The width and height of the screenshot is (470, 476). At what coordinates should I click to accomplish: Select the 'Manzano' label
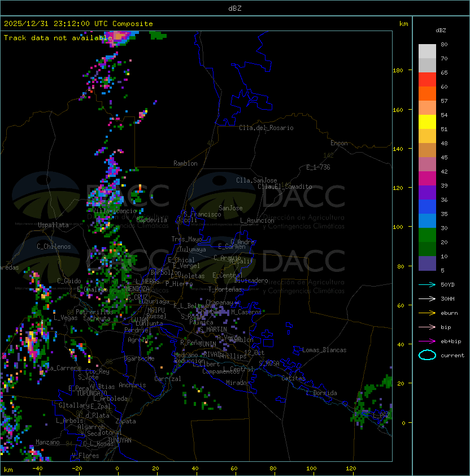[47, 442]
